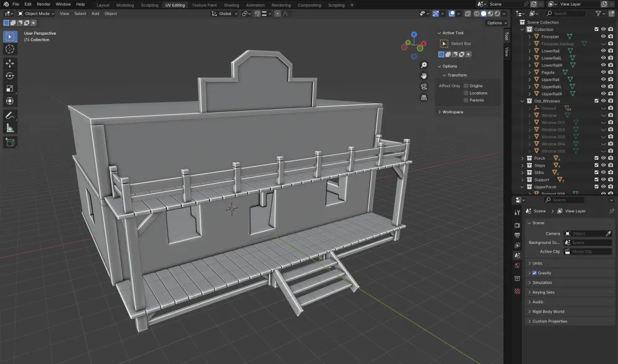Select the Rotate tool
Image resolution: width=618 pixels, height=364 pixels.
point(10,76)
